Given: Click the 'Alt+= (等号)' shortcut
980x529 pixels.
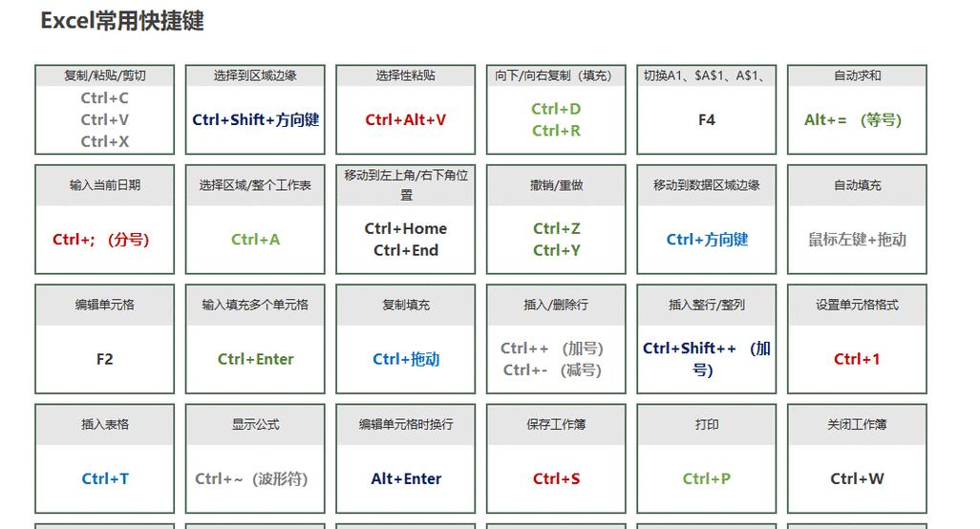Looking at the screenshot, I should pyautogui.click(x=853, y=120).
